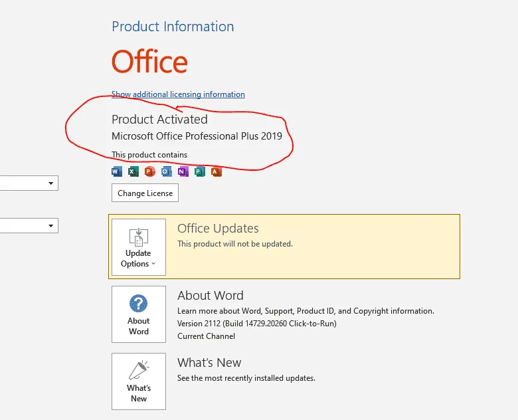Expand the lower dropdown arrow on left edge
518x420 pixels.
tap(51, 226)
